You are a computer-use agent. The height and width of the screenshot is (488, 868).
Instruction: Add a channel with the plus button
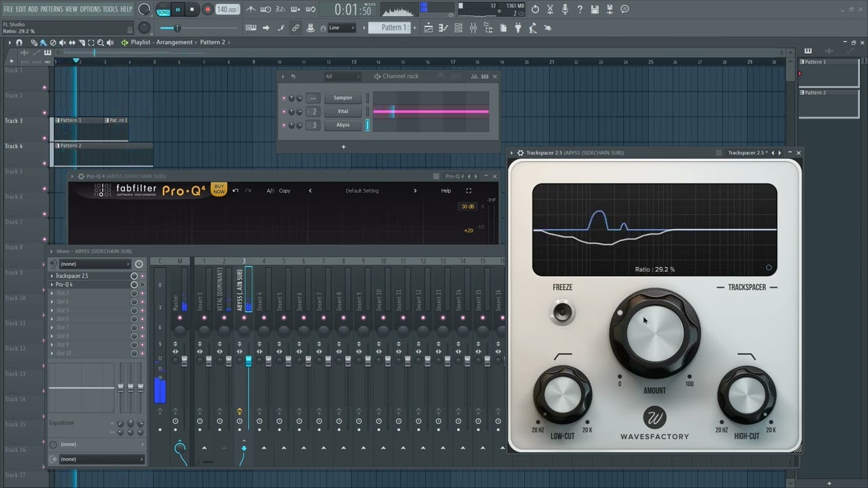point(343,146)
